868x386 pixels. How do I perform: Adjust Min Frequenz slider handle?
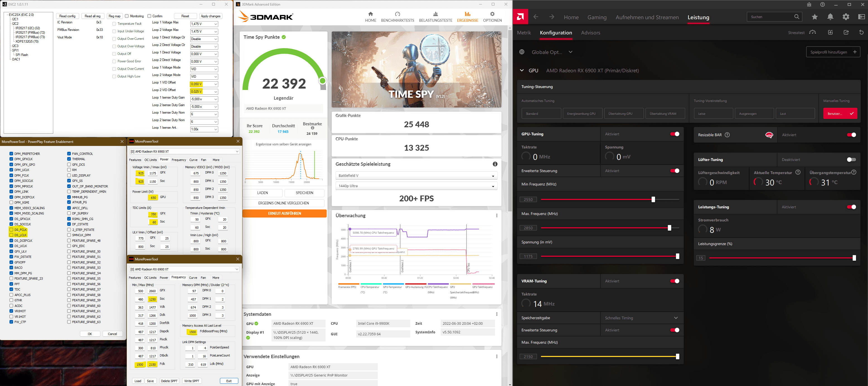pyautogui.click(x=653, y=200)
